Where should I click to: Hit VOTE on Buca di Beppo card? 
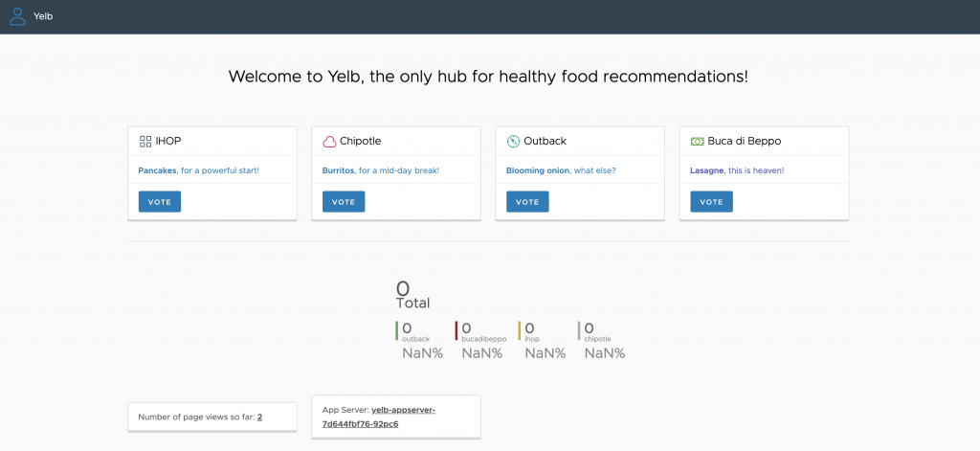pyautogui.click(x=711, y=202)
